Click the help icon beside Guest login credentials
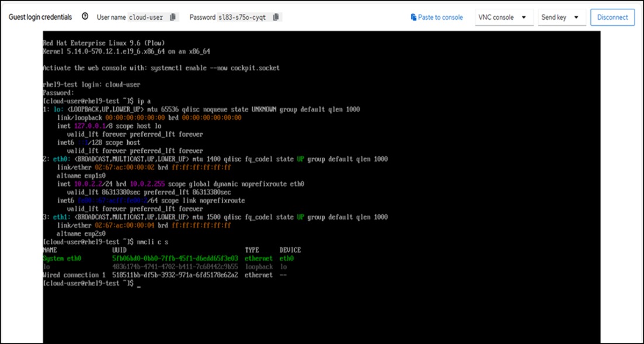Image resolution: width=644 pixels, height=344 pixels. point(85,17)
